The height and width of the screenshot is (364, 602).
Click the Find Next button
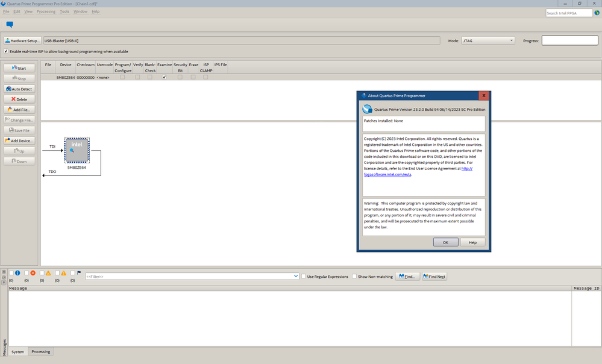click(434, 277)
